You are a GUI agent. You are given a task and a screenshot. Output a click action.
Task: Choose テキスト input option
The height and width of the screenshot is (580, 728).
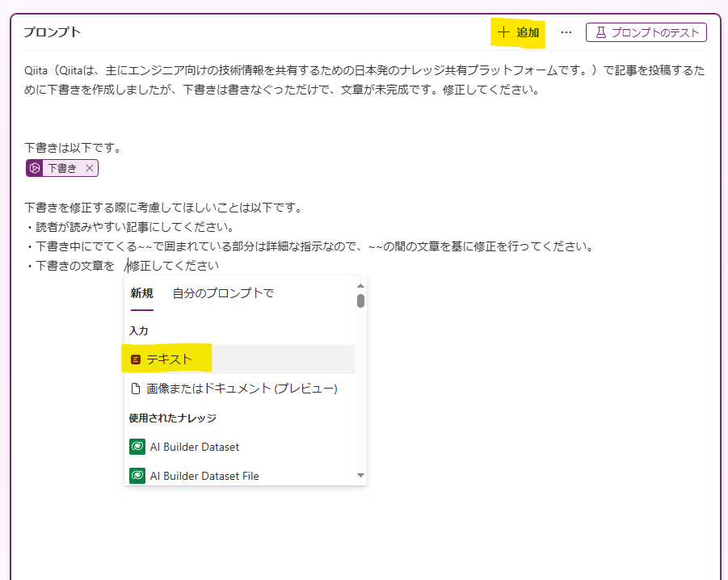tap(240, 359)
